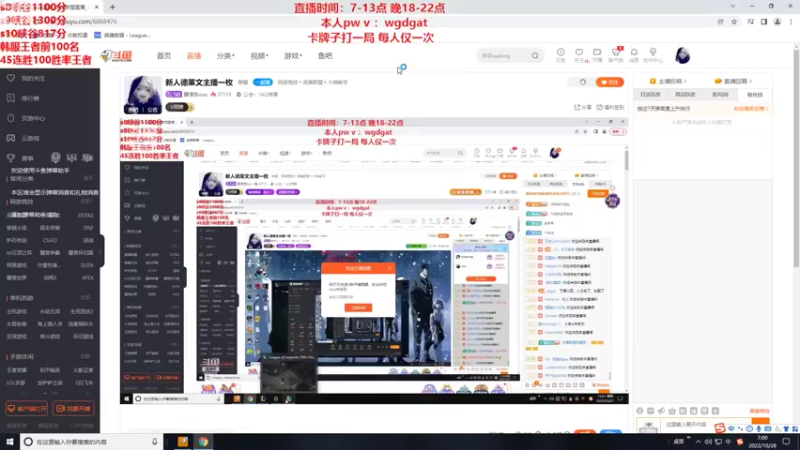This screenshot has height=450, width=800.
Task: Open the Douyu logo homepage link
Action: (116, 56)
